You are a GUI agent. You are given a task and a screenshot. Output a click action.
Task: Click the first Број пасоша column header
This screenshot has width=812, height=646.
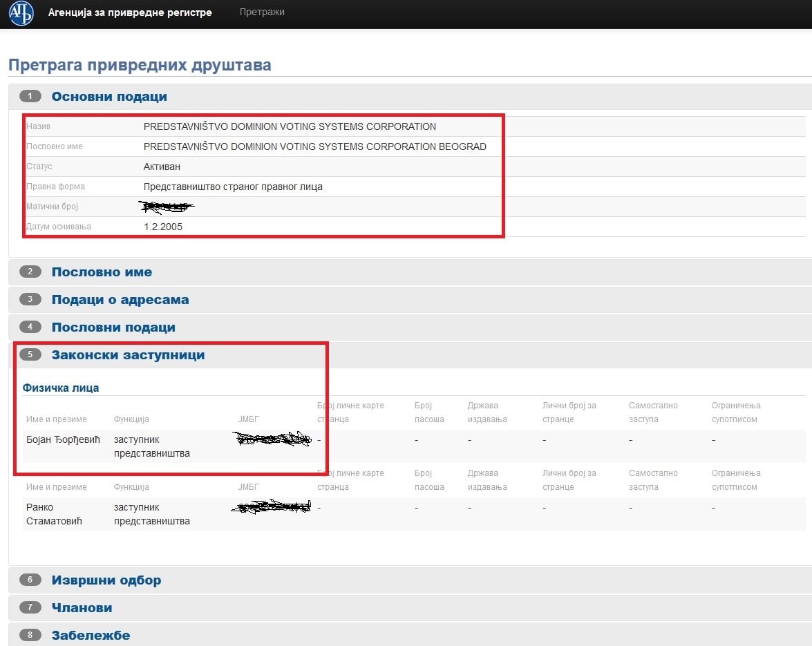coord(429,412)
